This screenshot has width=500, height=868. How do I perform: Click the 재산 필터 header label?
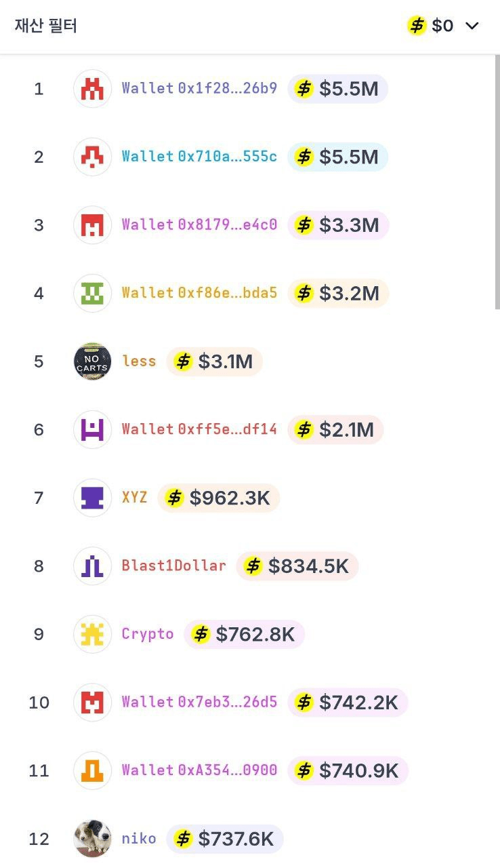(x=46, y=26)
